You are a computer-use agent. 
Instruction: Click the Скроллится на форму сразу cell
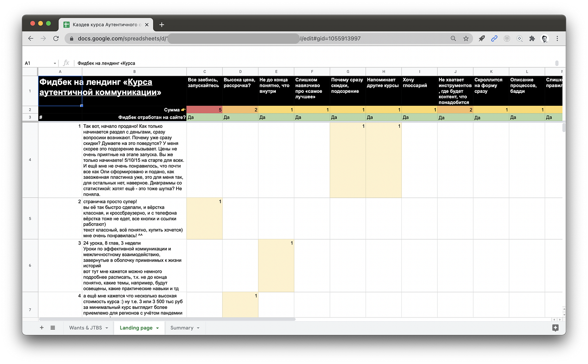(x=491, y=91)
